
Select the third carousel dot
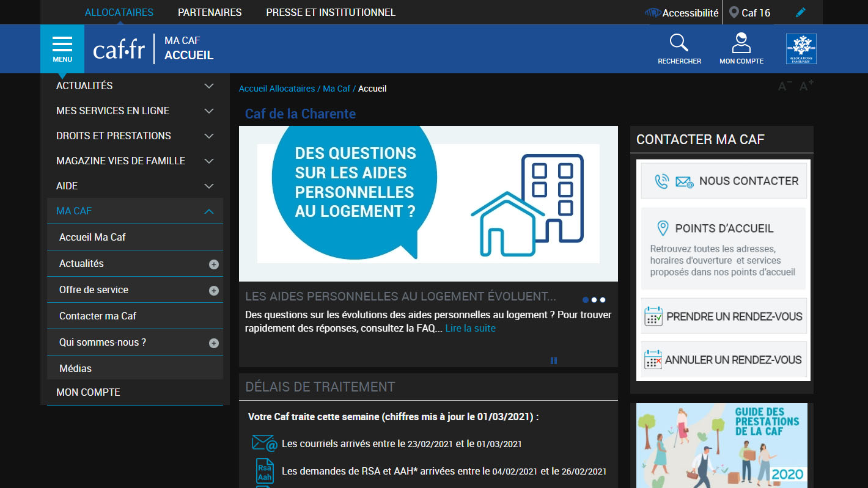coord(603,300)
